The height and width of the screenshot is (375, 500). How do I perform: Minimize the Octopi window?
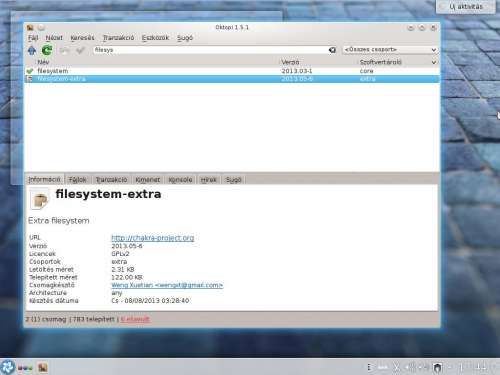point(411,28)
